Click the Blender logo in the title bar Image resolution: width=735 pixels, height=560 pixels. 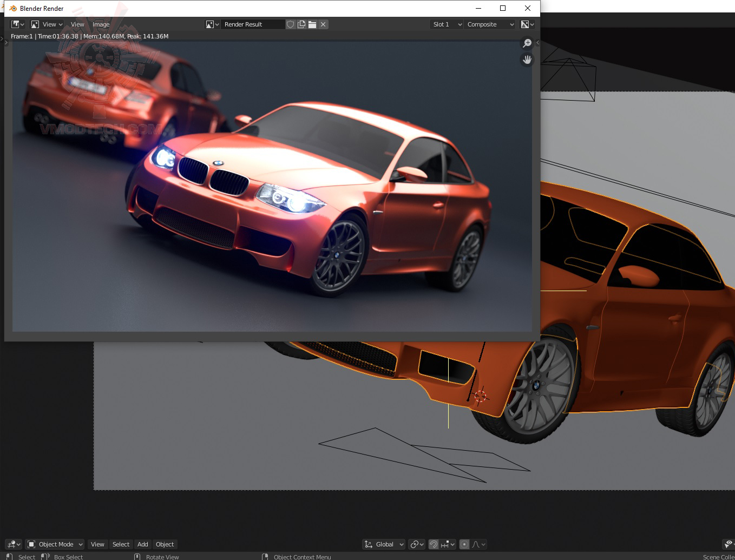click(x=13, y=8)
